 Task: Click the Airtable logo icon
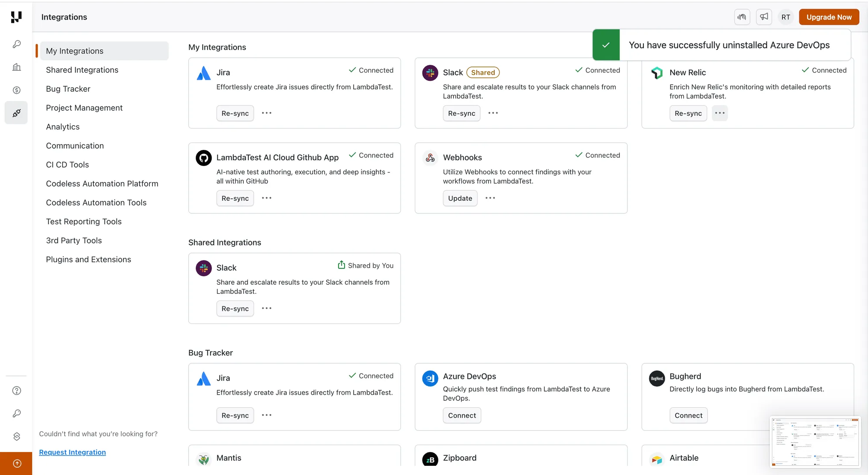tap(657, 459)
